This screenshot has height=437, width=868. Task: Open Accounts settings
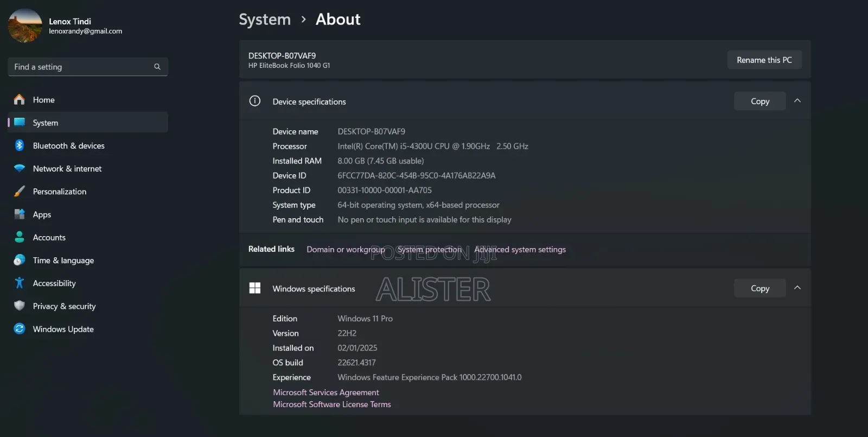pos(88,237)
